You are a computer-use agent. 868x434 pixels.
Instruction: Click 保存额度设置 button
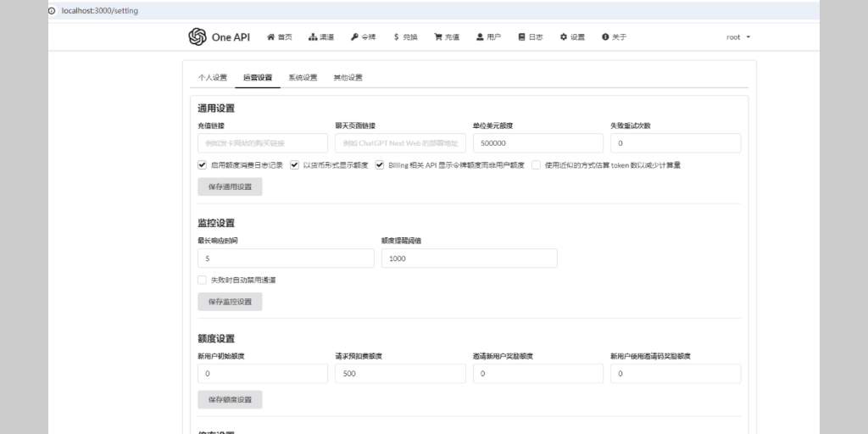pyautogui.click(x=230, y=400)
